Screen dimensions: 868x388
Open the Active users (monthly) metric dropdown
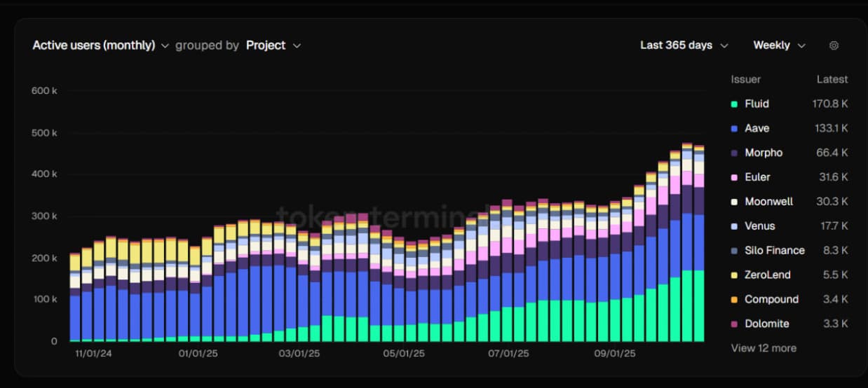100,46
